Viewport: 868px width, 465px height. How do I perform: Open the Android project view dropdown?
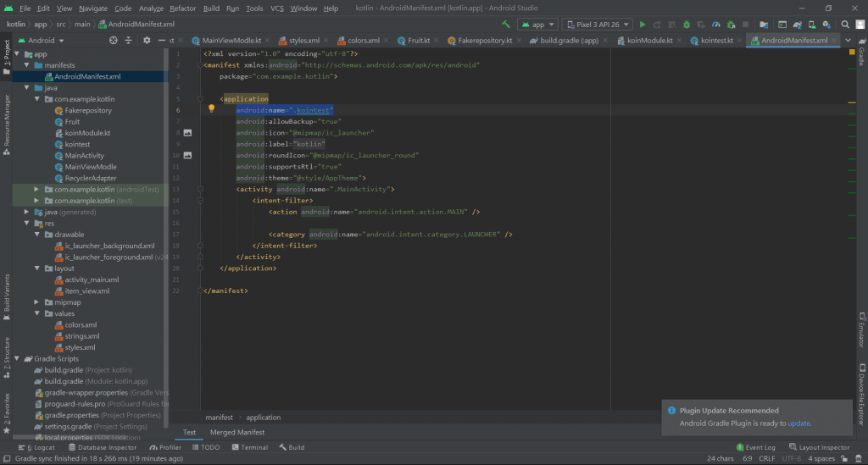click(x=41, y=41)
